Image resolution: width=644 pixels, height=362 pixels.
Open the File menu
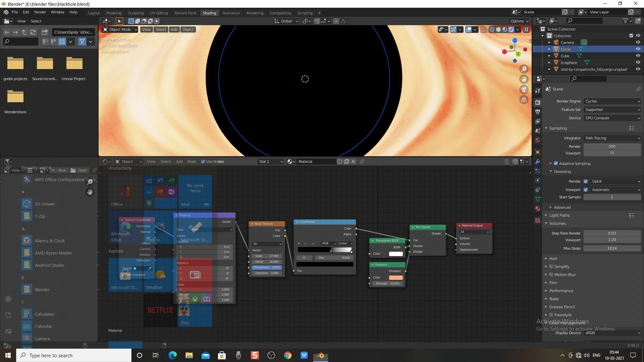tap(15, 12)
